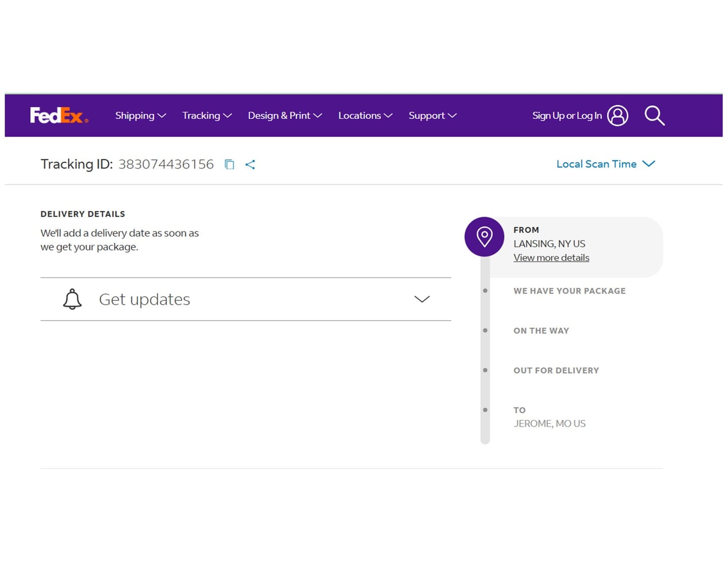The height and width of the screenshot is (563, 728).
Task: Click the purple location pin icon
Action: (x=484, y=237)
